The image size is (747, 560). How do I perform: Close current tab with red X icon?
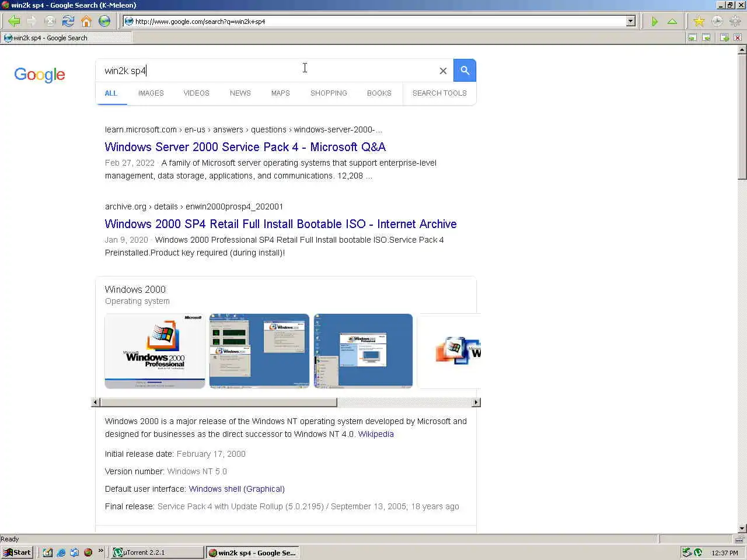point(738,38)
